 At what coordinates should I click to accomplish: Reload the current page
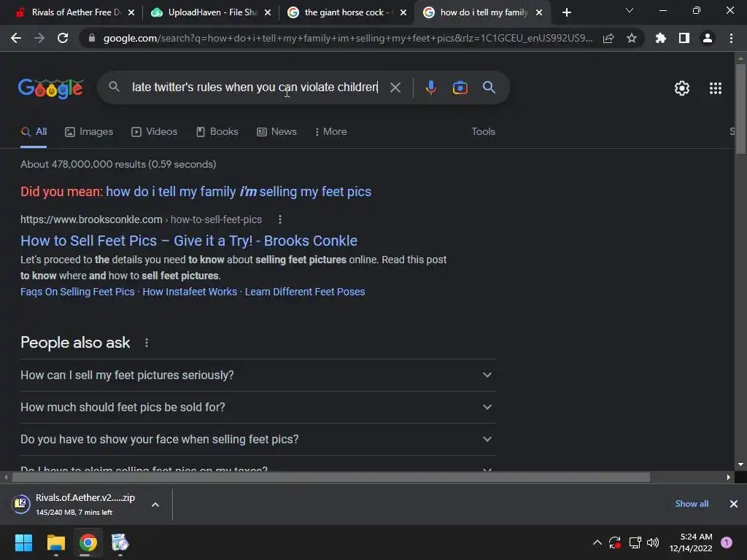tap(63, 38)
